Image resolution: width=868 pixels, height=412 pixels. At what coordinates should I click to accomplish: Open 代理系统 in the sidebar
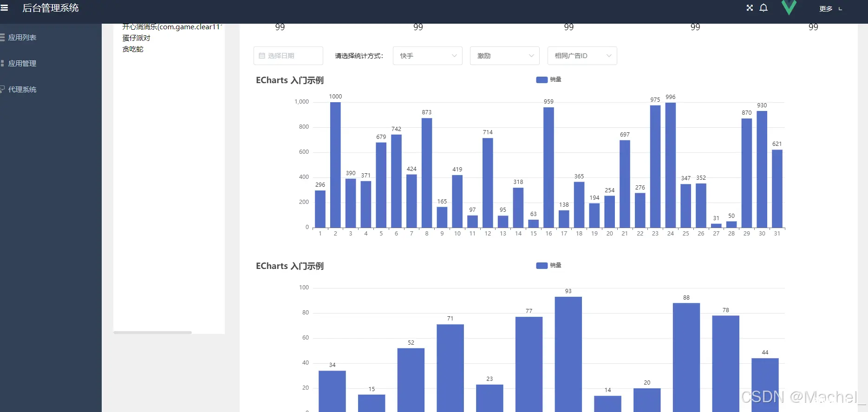[22, 90]
